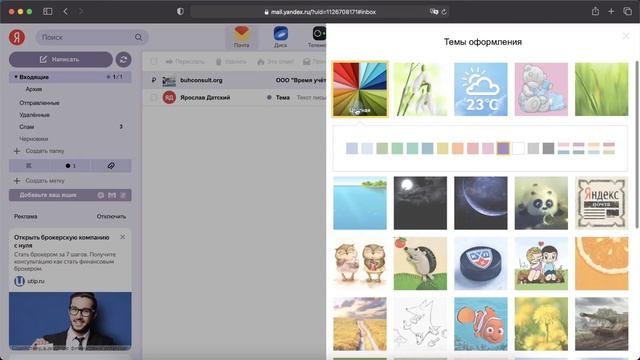
Task: Choose the tank theme thumbnail
Action: click(602, 324)
